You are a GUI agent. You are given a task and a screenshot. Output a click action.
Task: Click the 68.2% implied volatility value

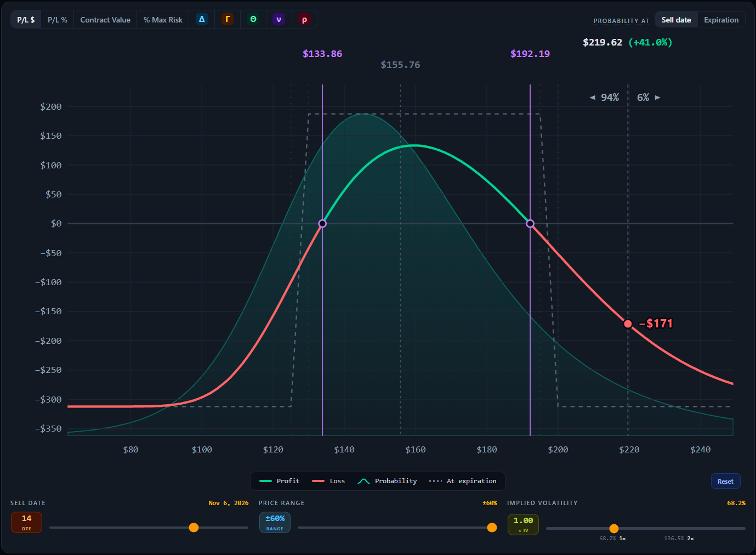coord(736,503)
